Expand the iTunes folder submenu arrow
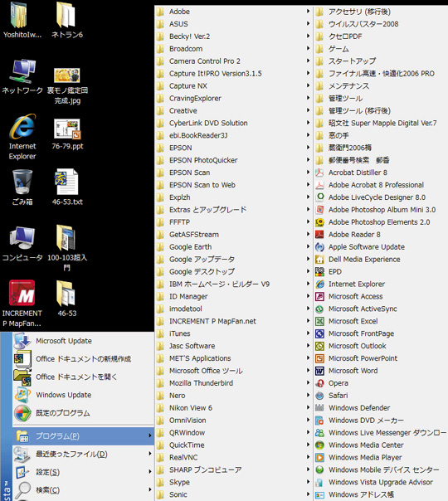The width and height of the screenshot is (448, 501). 308,333
